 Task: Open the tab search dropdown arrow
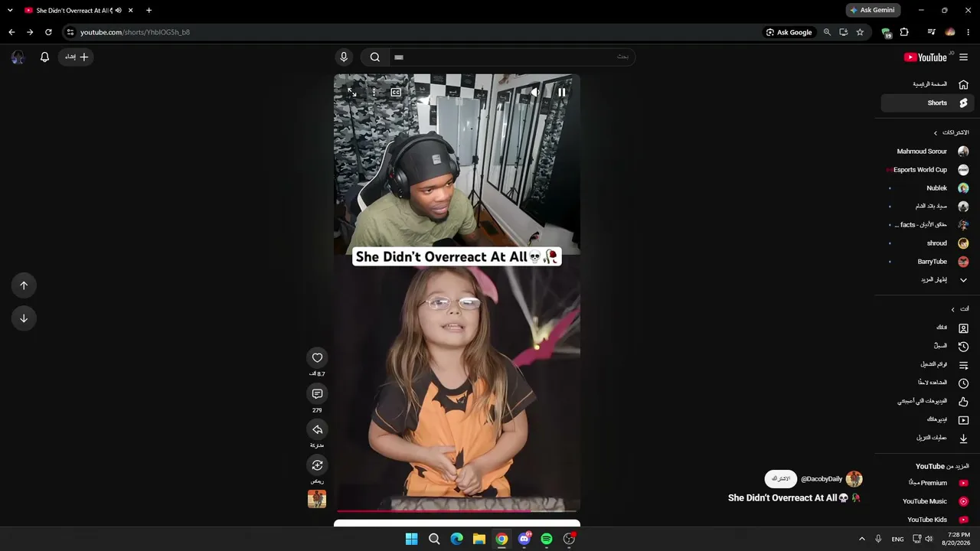10,10
